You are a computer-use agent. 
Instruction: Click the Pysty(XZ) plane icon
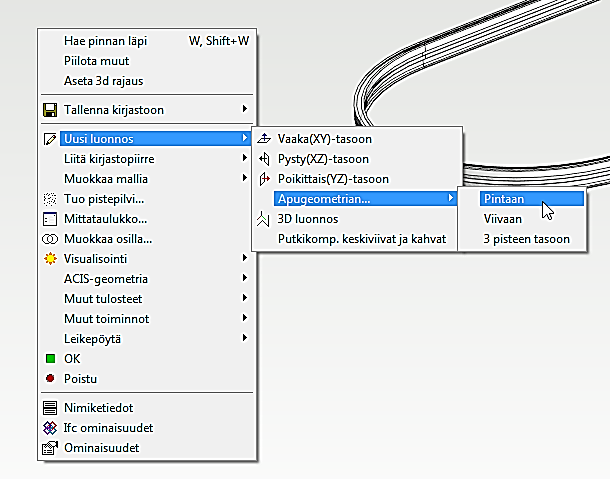pos(264,159)
